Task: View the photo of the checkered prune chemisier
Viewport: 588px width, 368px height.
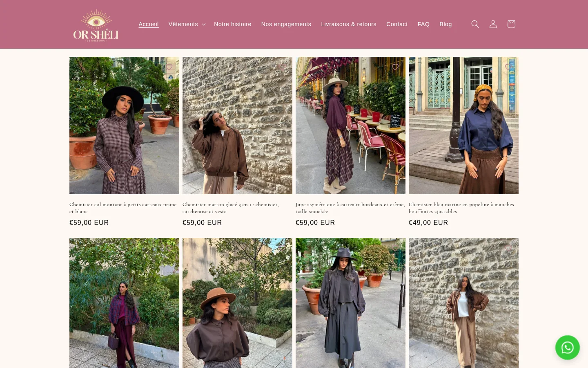Action: [x=124, y=126]
